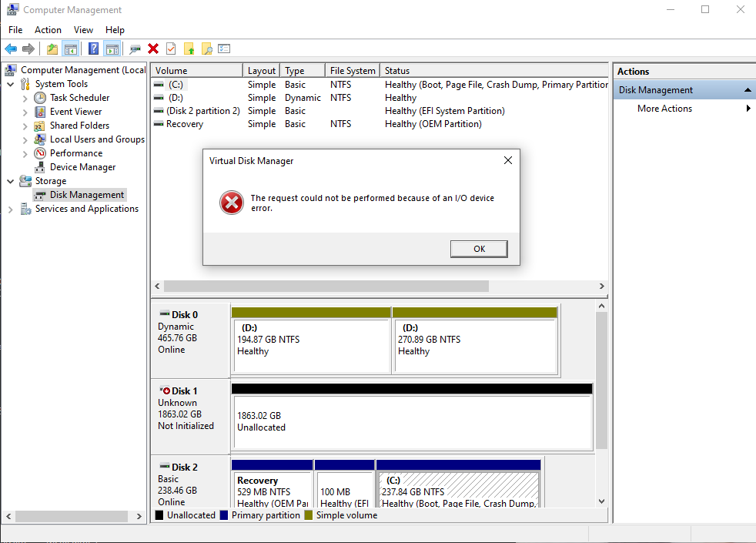Close the Virtual Disk Manager dialog
The width and height of the screenshot is (756, 543).
[x=507, y=160]
